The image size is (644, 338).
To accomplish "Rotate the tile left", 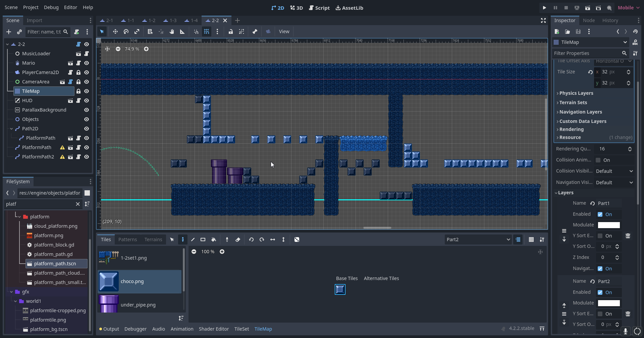I will click(x=251, y=240).
